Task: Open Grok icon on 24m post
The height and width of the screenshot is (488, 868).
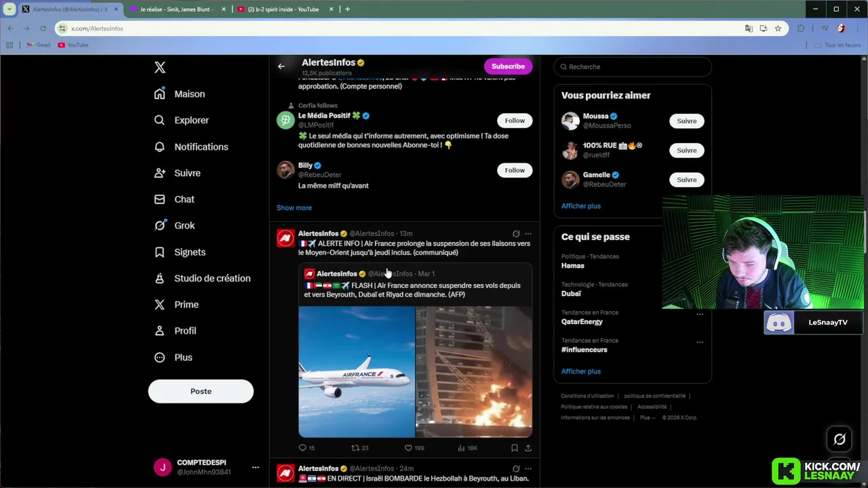Action: click(516, 468)
